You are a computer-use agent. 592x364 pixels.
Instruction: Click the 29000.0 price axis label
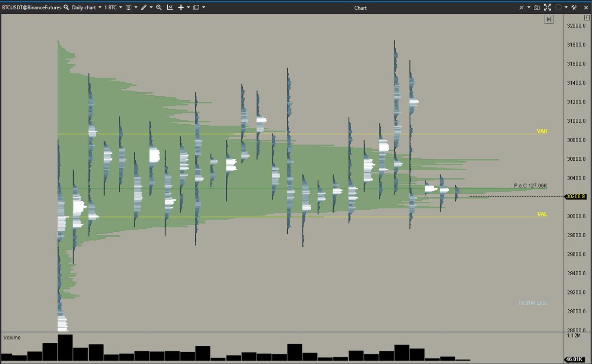(576, 311)
